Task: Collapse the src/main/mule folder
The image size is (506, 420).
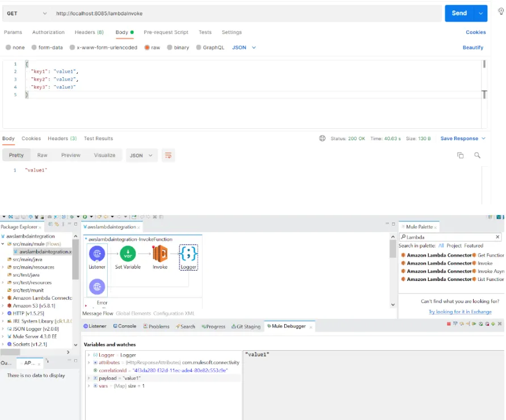Action: pyautogui.click(x=3, y=244)
